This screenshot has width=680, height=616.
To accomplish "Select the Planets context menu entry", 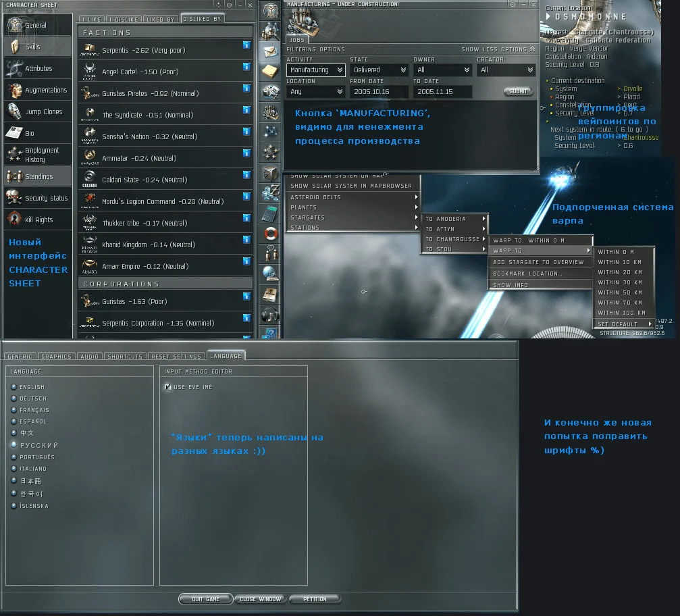I will click(352, 207).
